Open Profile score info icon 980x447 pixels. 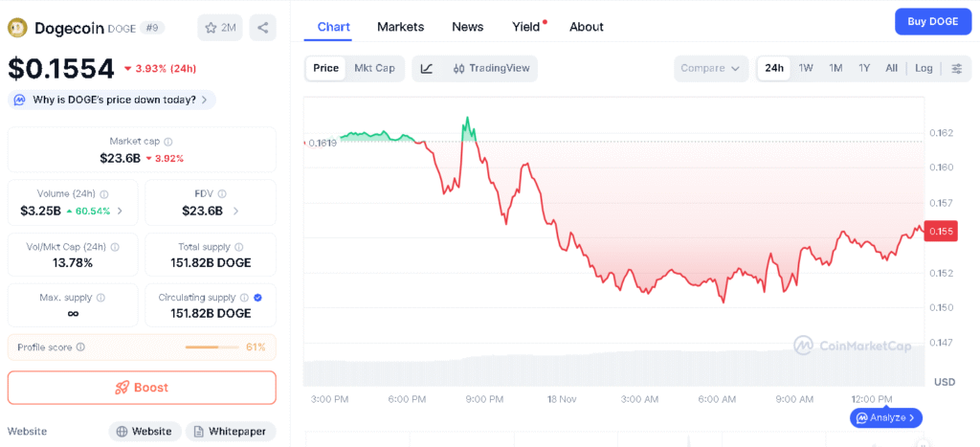click(80, 346)
